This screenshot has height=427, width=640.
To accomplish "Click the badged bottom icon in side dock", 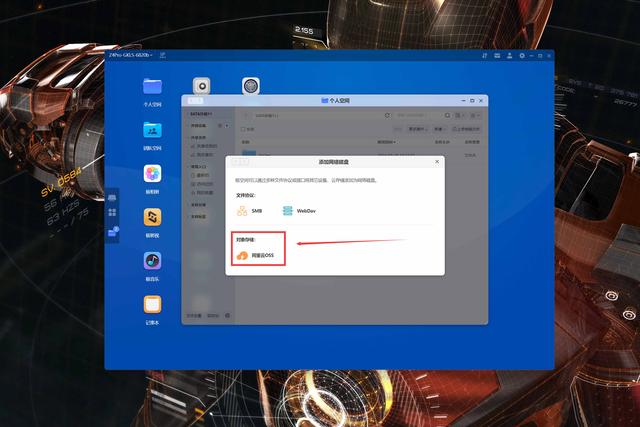I will coord(113,232).
